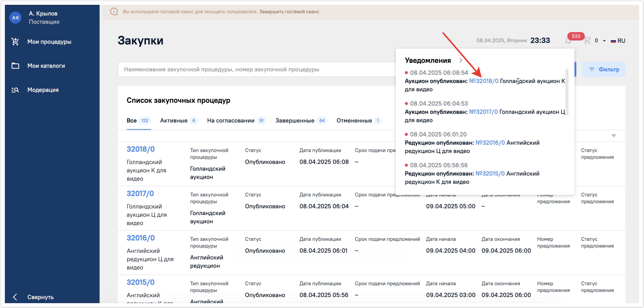Expand the Уведомления chevron arrow
This screenshot has height=308, width=644.
[461, 61]
